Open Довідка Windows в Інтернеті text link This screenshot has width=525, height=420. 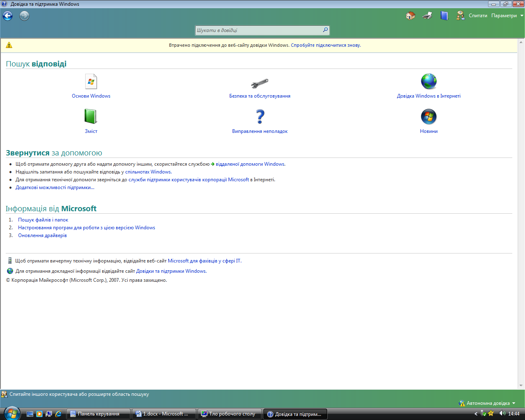pyautogui.click(x=429, y=96)
